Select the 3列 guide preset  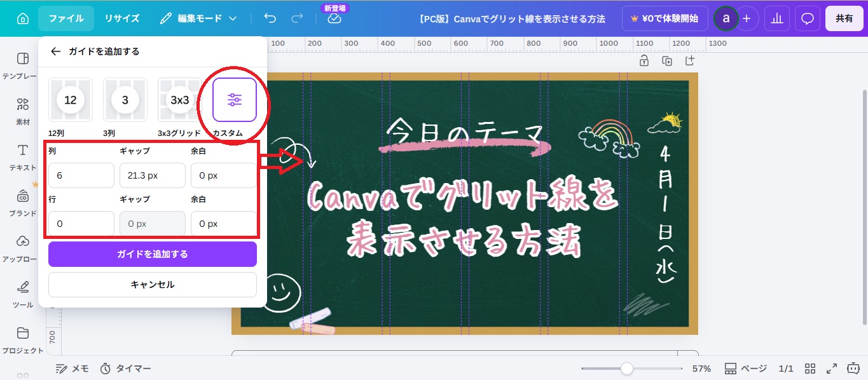tap(125, 100)
